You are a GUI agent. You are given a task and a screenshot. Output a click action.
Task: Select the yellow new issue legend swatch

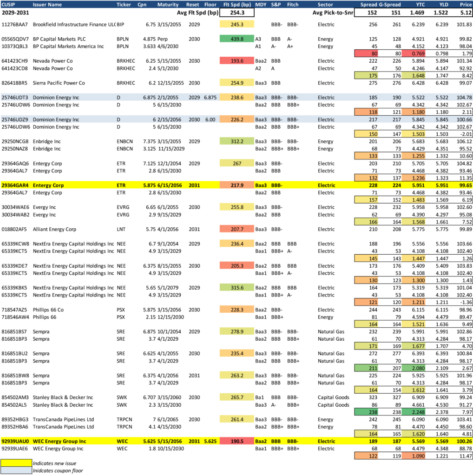click(x=16, y=463)
